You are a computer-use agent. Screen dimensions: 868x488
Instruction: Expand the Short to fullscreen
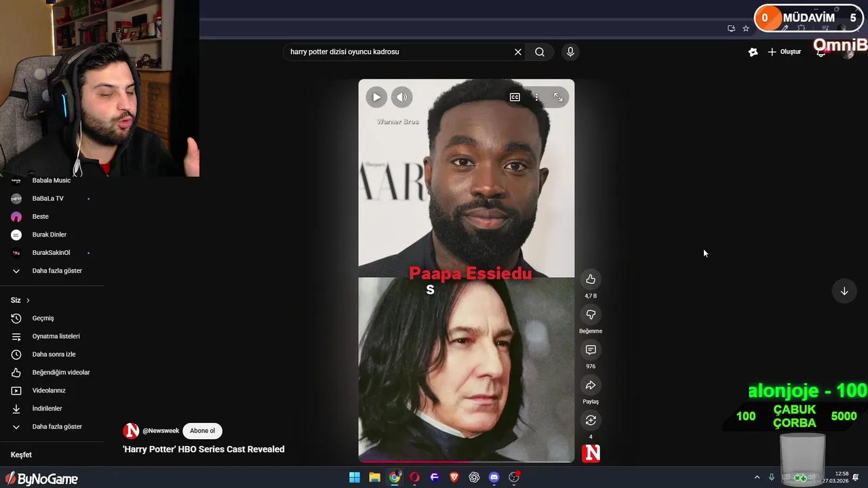[558, 97]
